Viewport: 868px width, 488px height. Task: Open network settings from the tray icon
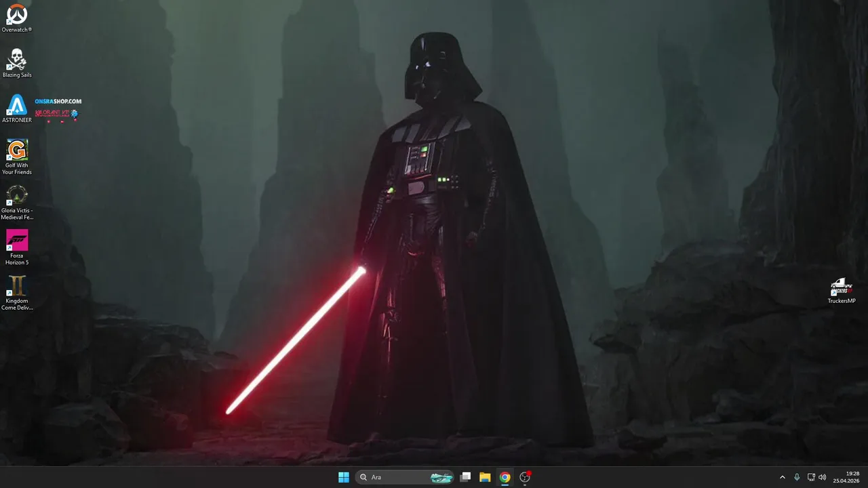[x=811, y=477]
